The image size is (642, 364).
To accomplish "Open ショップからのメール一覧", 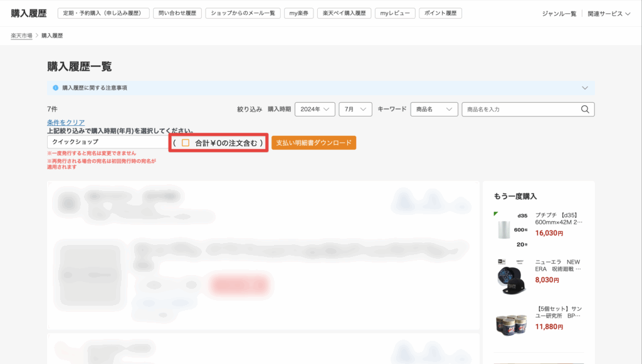I will [243, 13].
